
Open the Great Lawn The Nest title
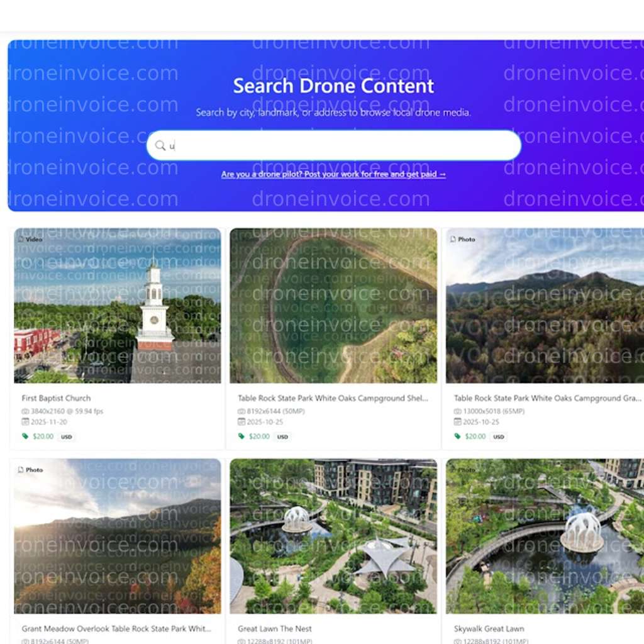275,628
